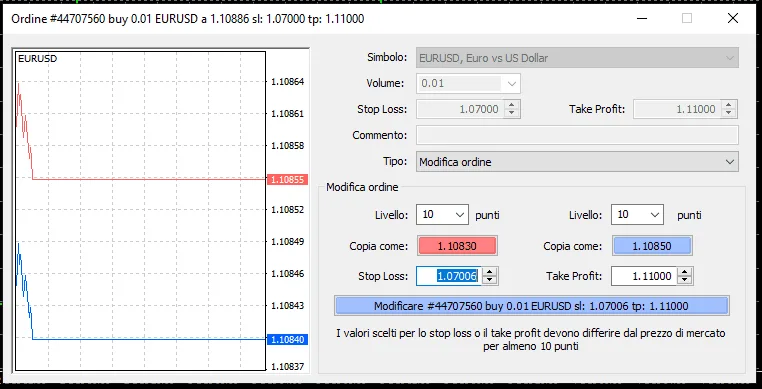Click the warning text about 10 punti minimum distance

tap(531, 340)
